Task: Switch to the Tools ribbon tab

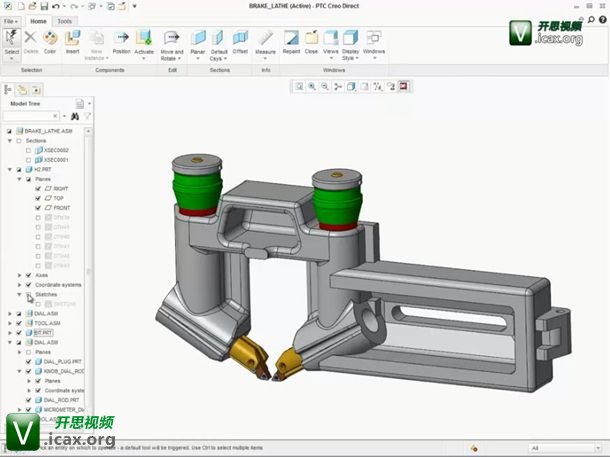Action: click(65, 21)
